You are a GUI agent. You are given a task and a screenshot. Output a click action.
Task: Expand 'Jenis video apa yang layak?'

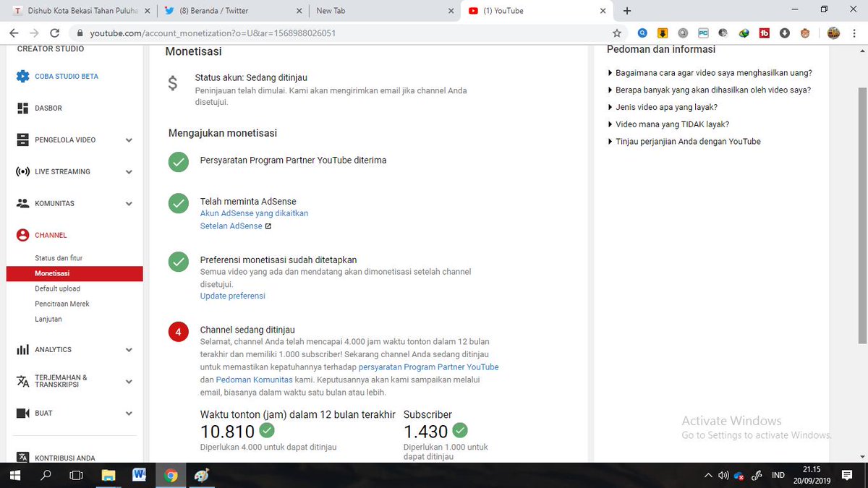click(x=663, y=107)
